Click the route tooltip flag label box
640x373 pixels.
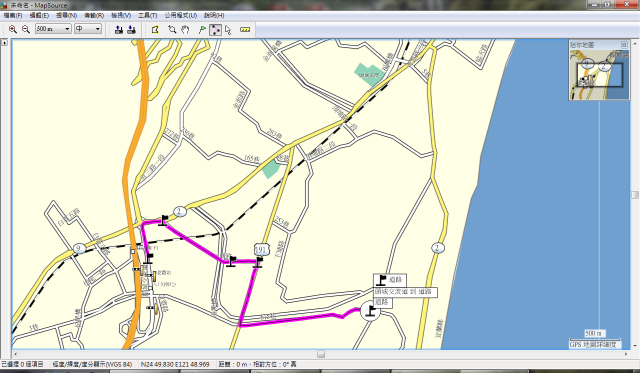[389, 280]
